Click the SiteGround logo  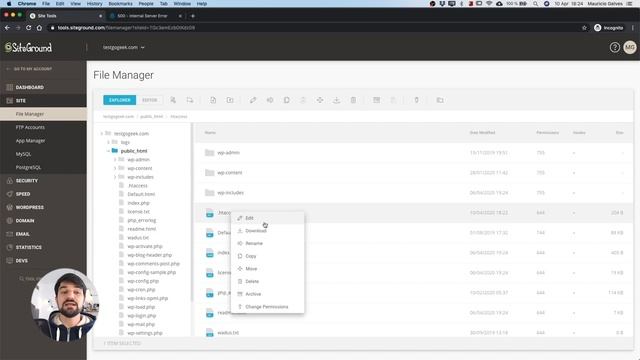coord(29,47)
